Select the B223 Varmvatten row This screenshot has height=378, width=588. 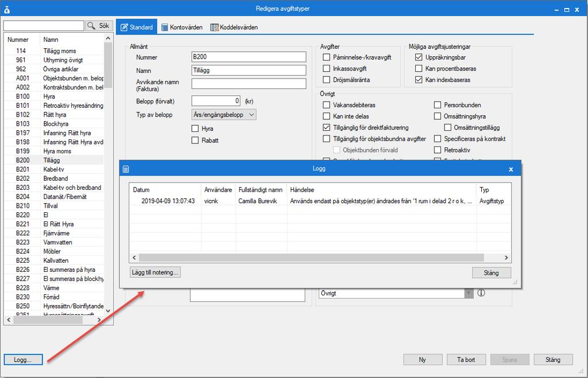[55, 243]
